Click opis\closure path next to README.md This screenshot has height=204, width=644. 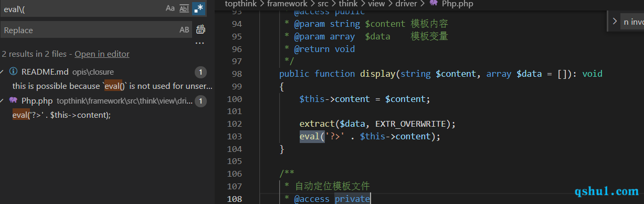(93, 72)
